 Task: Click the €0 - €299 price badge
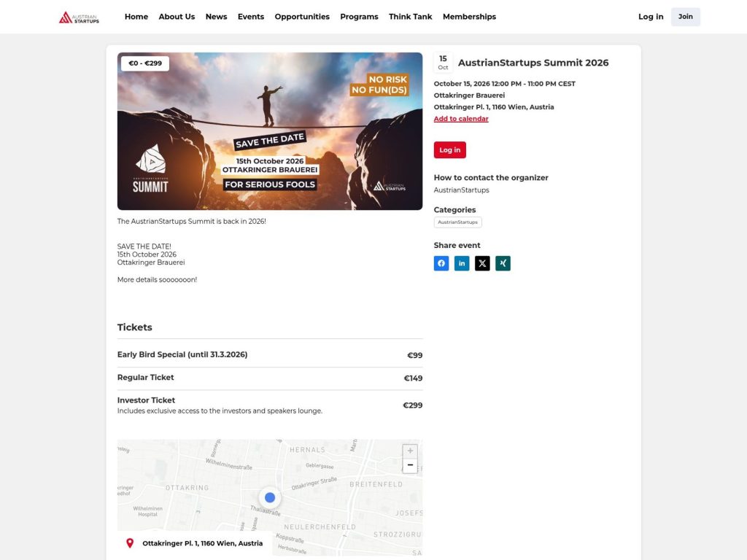click(144, 63)
